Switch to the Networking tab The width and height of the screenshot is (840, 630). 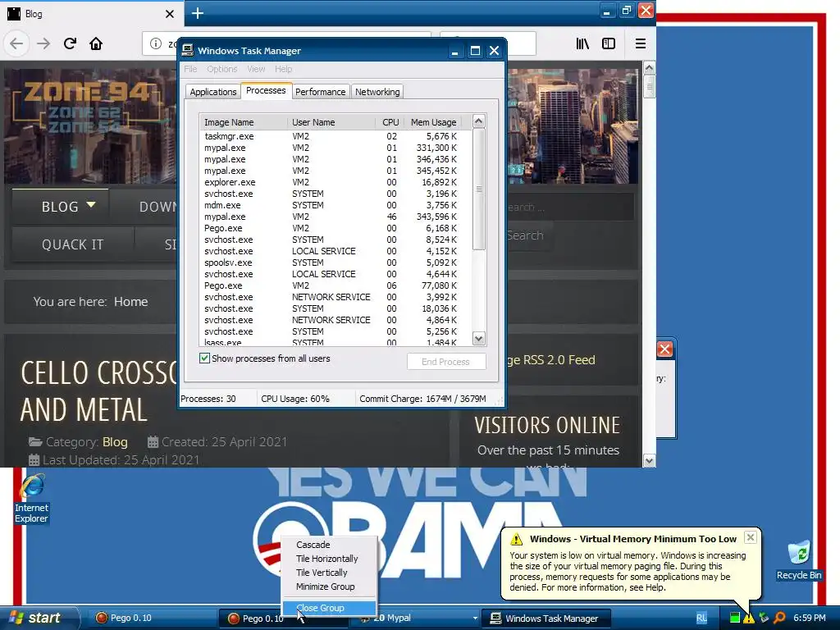pos(377,92)
